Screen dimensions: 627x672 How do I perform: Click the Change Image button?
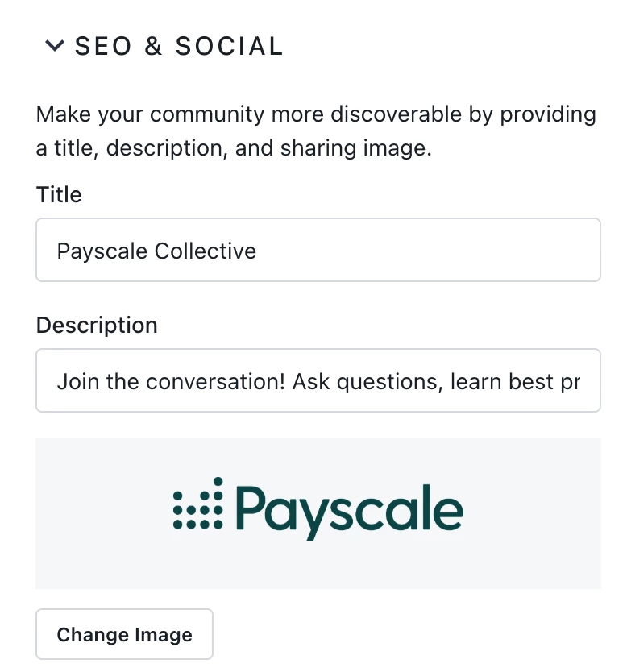tap(124, 634)
